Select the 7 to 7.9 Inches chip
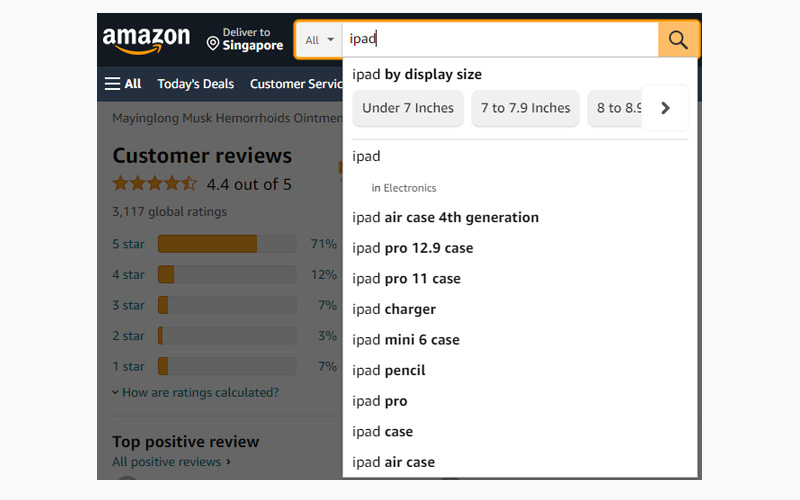The height and width of the screenshot is (500, 800). 525,108
